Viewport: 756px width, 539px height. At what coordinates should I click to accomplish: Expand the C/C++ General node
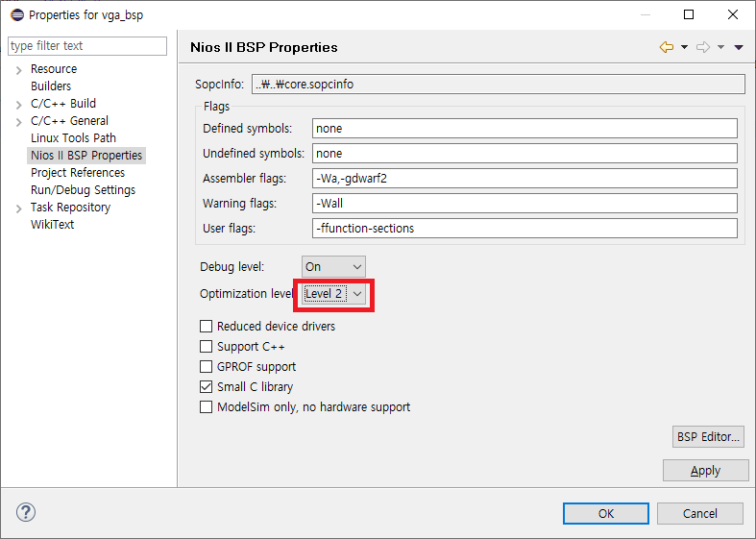coord(19,122)
